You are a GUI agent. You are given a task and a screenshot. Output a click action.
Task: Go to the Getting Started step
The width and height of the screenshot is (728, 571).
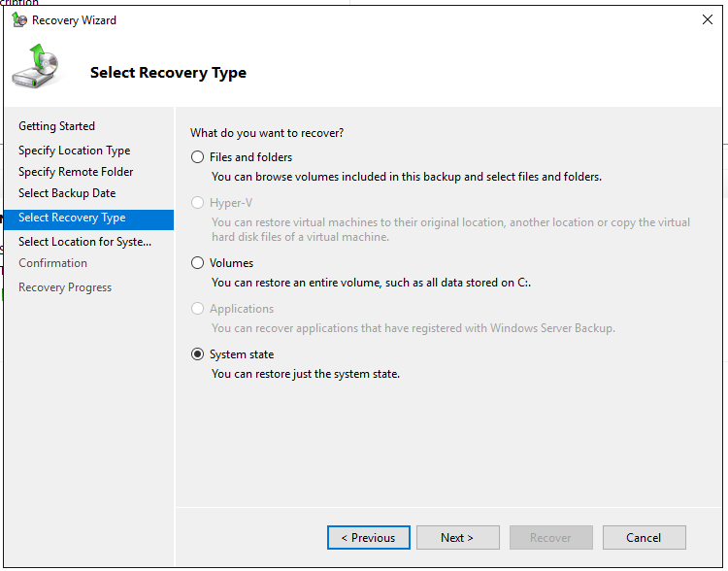[56, 126]
